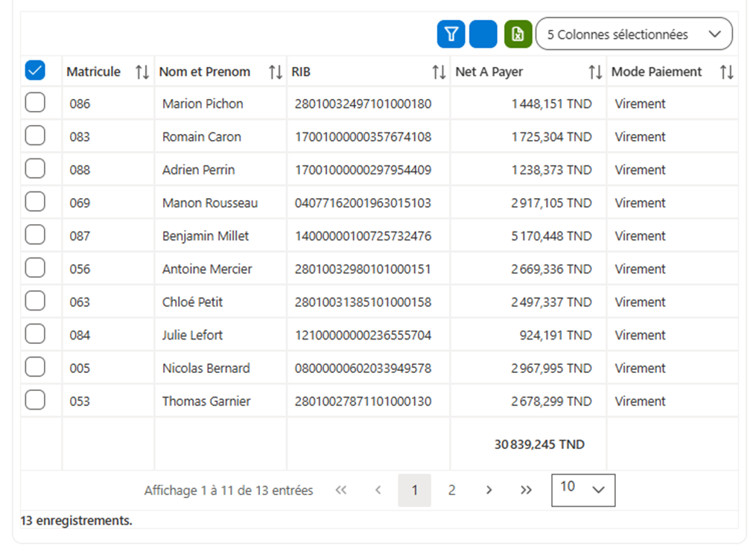The width and height of the screenshot is (756, 548).
Task: Go to page 2
Action: coord(452,490)
